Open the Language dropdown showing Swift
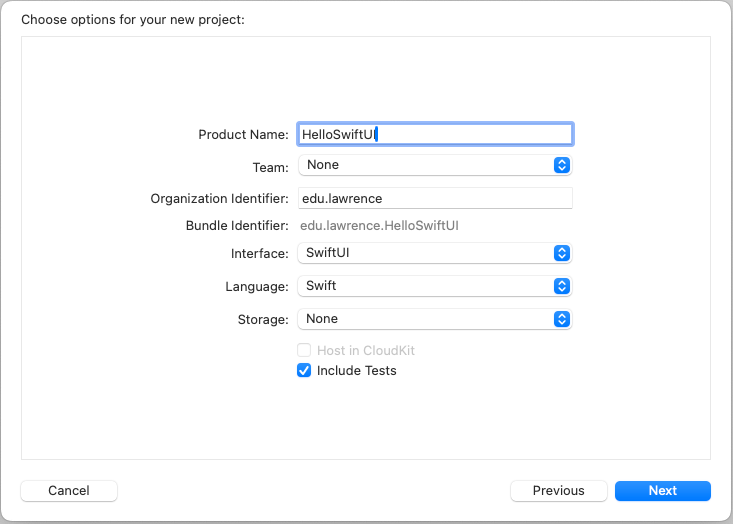733x524 pixels. click(435, 286)
